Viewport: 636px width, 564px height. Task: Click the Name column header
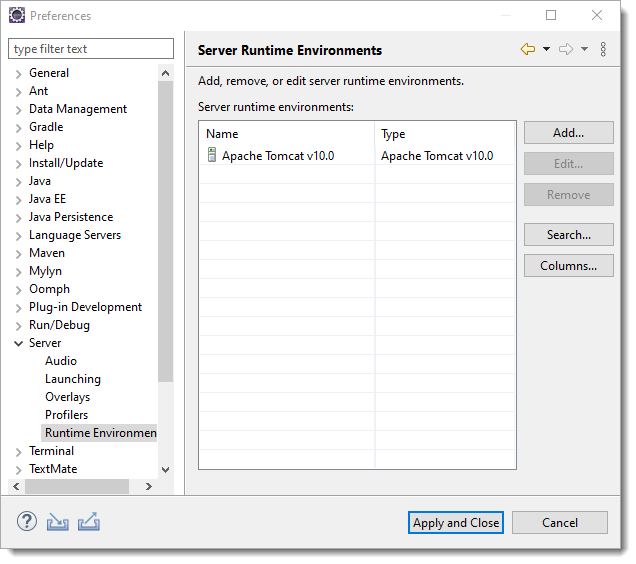tap(287, 134)
